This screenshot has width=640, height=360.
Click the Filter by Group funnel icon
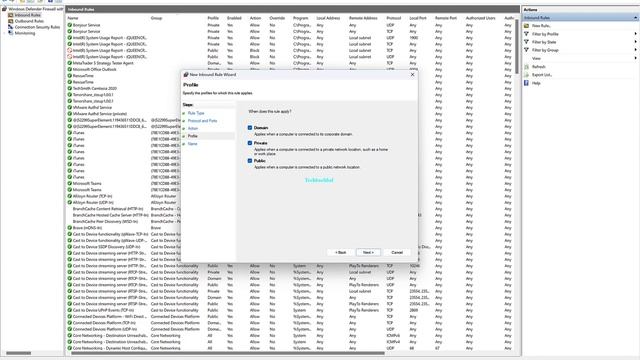pyautogui.click(x=527, y=50)
